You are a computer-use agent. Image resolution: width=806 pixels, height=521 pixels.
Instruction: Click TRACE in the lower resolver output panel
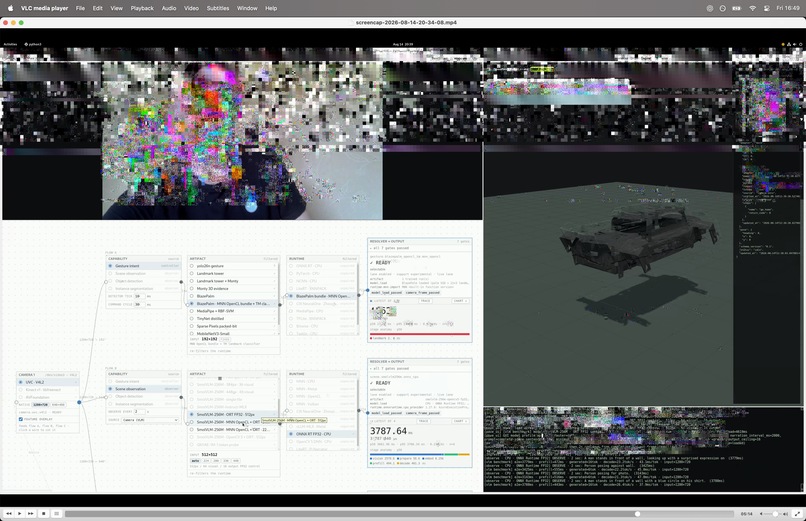coord(424,421)
